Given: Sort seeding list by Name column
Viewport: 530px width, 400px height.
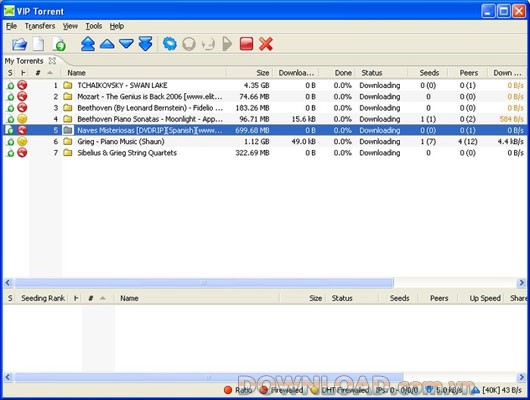Looking at the screenshot, I should tap(129, 298).
